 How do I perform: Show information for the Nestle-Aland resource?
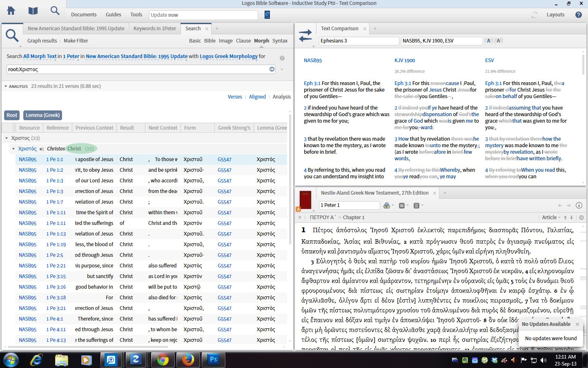[x=579, y=205]
